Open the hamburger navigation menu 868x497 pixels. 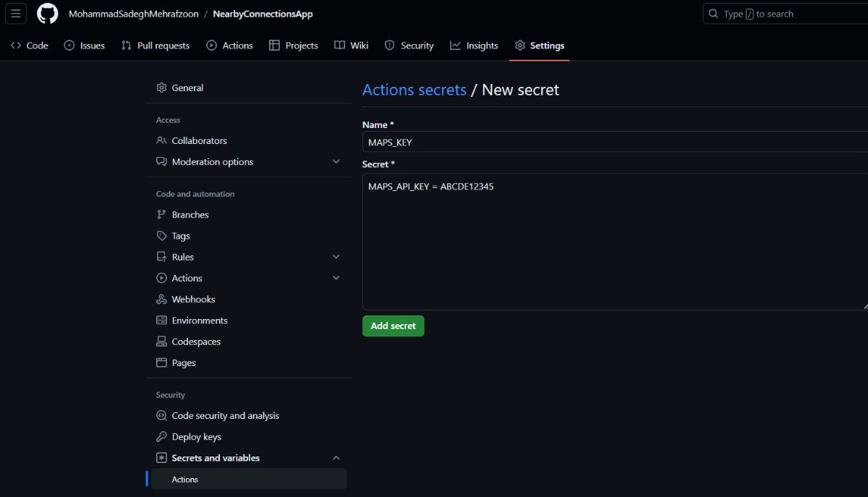[x=15, y=14]
